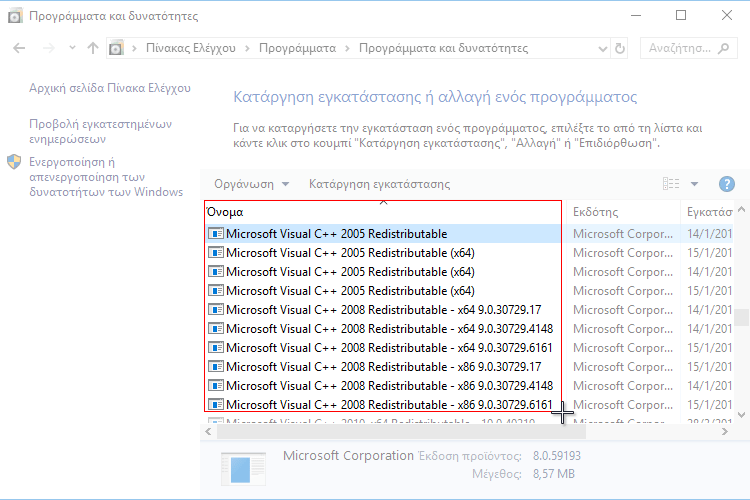The height and width of the screenshot is (500, 750).
Task: Click product version value 8.0.59193
Action: 557,456
